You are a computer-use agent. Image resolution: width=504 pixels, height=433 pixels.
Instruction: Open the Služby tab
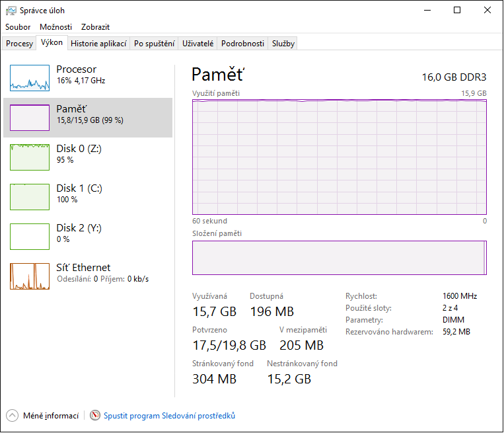tap(283, 44)
